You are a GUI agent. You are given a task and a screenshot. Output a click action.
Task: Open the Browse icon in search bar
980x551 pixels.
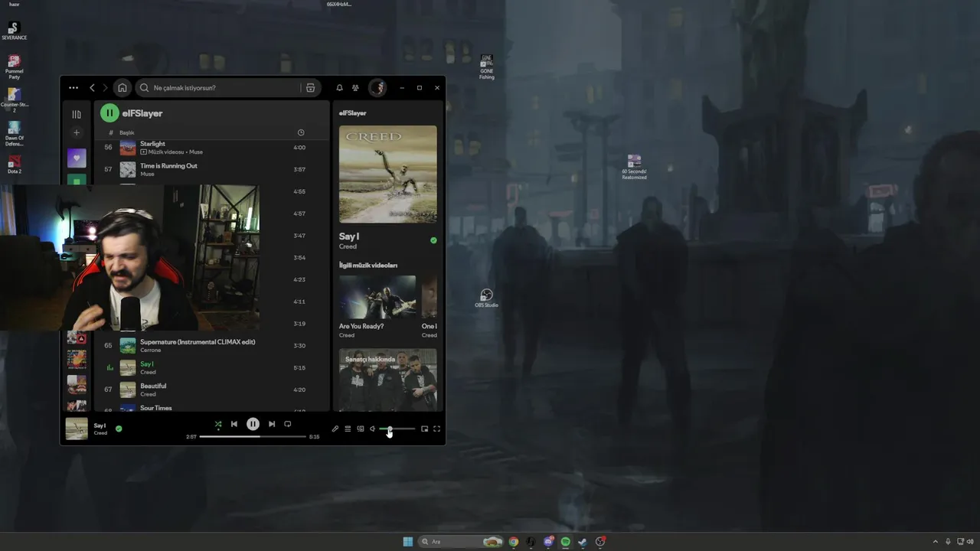click(310, 88)
